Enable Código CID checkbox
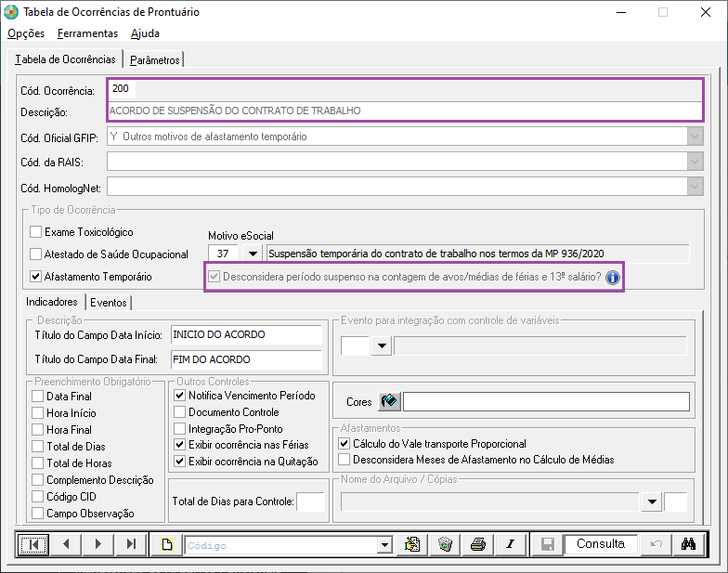The image size is (728, 573). click(x=37, y=496)
